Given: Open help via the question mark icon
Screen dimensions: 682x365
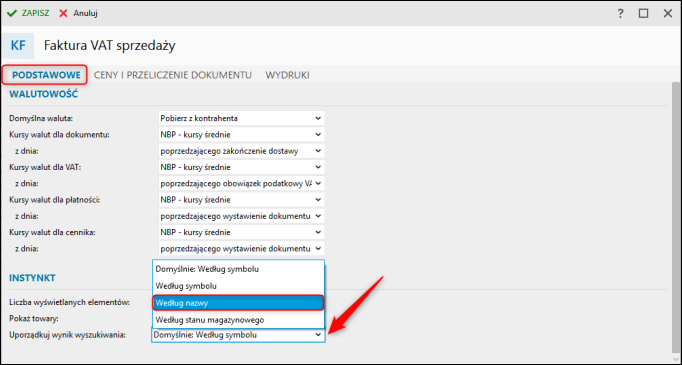Looking at the screenshot, I should click(x=621, y=13).
